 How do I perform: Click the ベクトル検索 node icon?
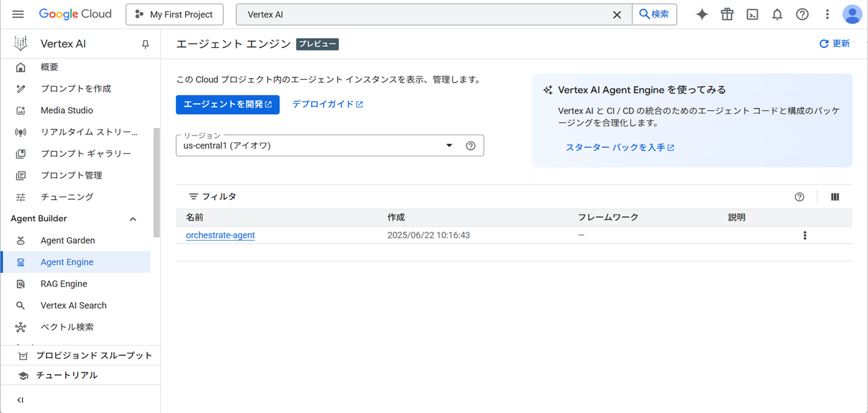pos(20,328)
